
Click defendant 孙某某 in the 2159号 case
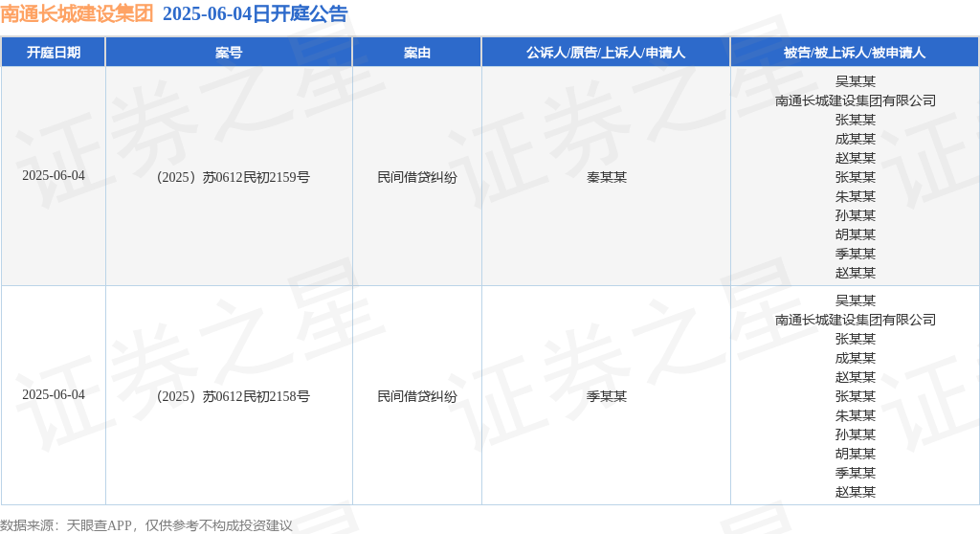point(855,215)
